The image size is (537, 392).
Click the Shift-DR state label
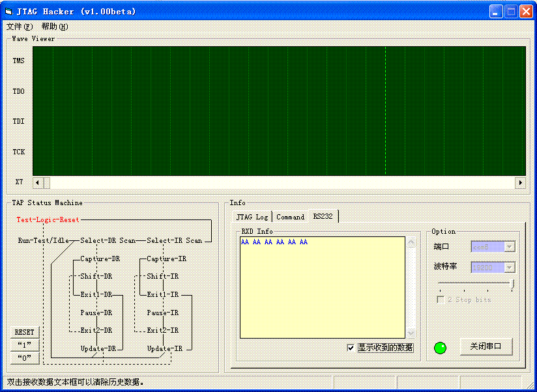tap(96, 276)
